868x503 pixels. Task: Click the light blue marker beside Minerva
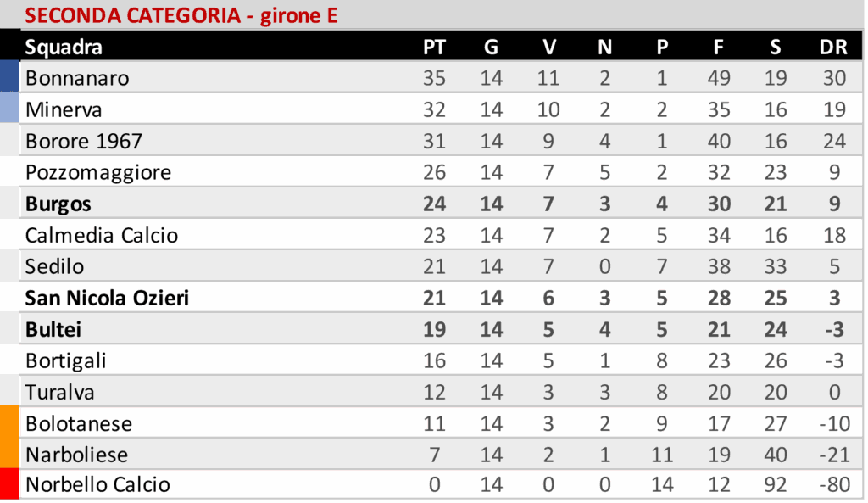pos(9,109)
